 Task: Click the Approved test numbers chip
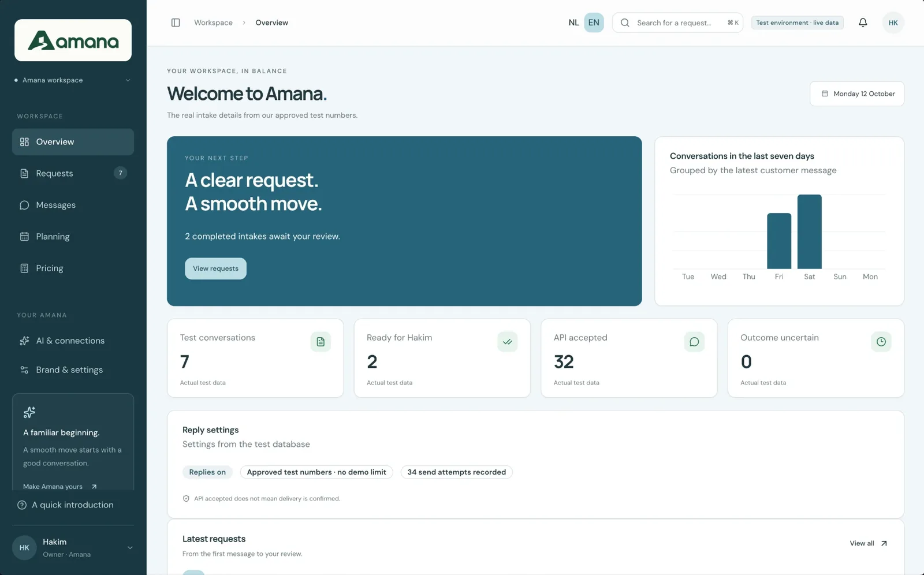[316, 472]
